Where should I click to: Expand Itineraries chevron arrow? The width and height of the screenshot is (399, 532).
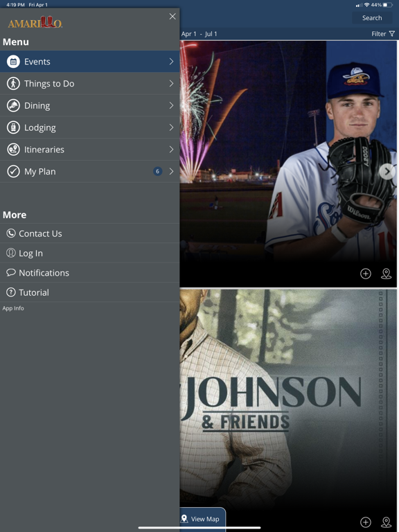click(171, 150)
